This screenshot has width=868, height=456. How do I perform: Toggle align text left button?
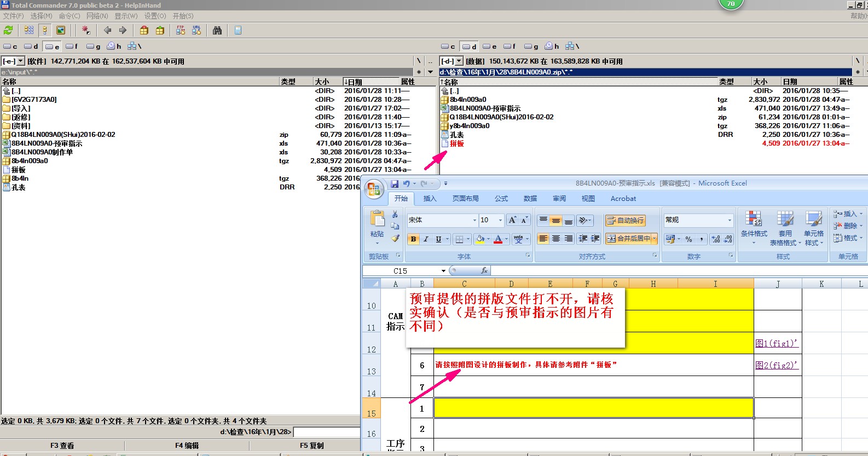pyautogui.click(x=543, y=239)
